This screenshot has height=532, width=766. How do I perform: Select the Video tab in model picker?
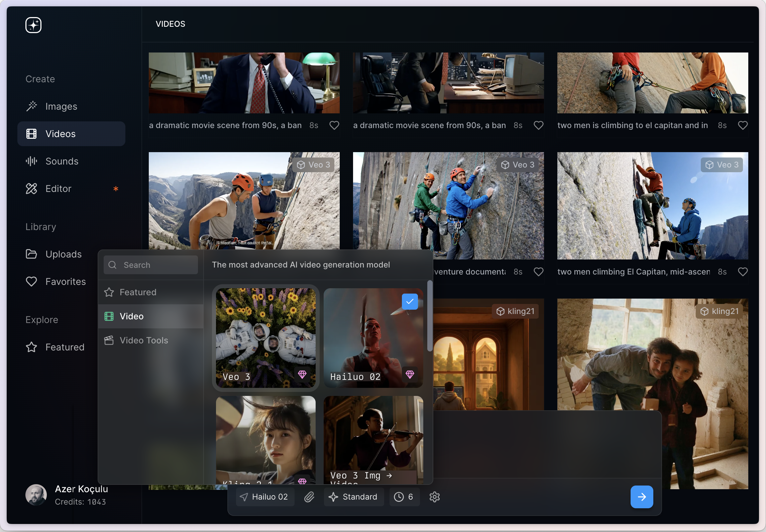[151, 316]
